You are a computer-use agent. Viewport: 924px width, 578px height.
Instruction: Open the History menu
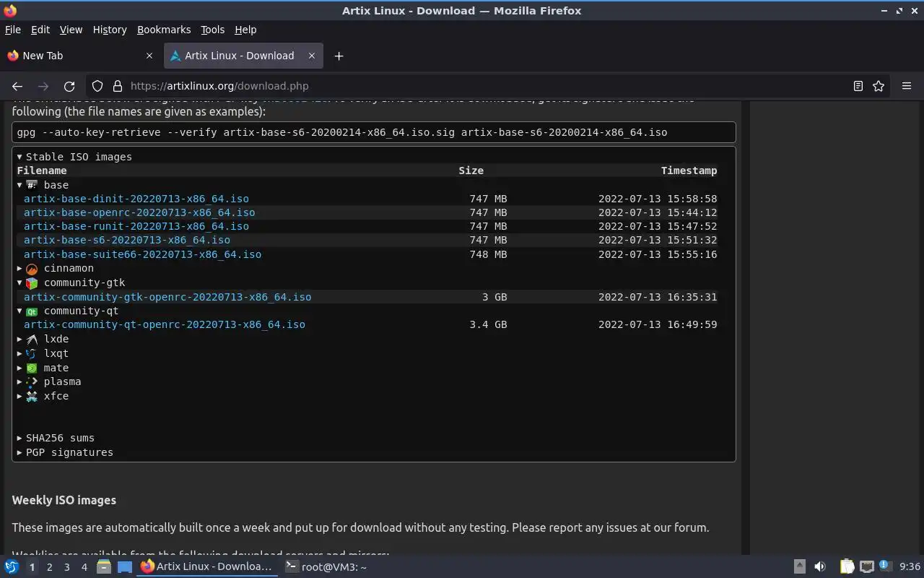pyautogui.click(x=110, y=30)
